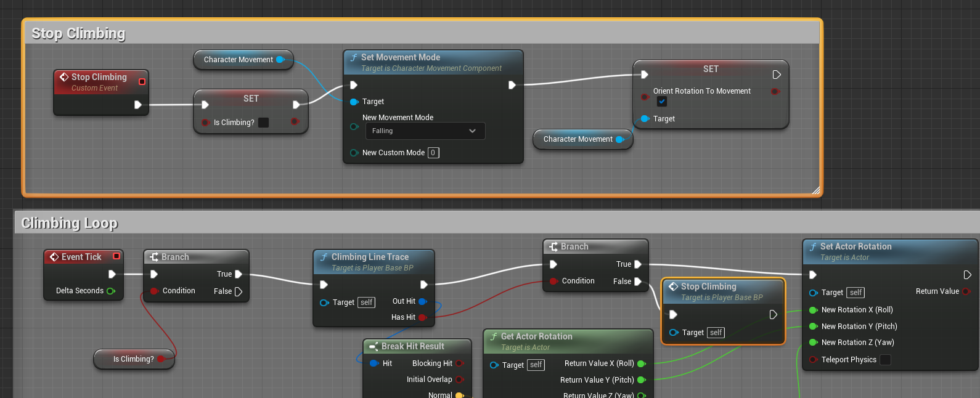
Task: Click the SET Is Climbing execution input pin
Action: [205, 105]
